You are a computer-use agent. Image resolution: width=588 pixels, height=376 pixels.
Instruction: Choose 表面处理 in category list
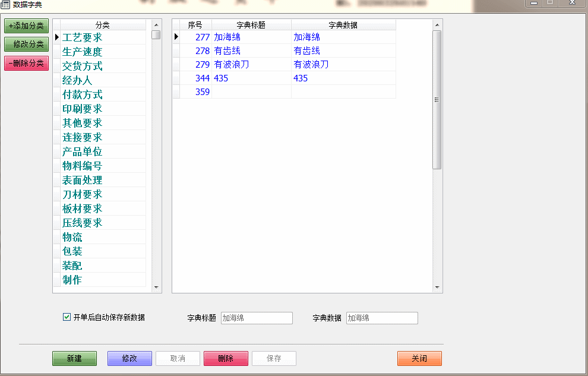click(82, 180)
